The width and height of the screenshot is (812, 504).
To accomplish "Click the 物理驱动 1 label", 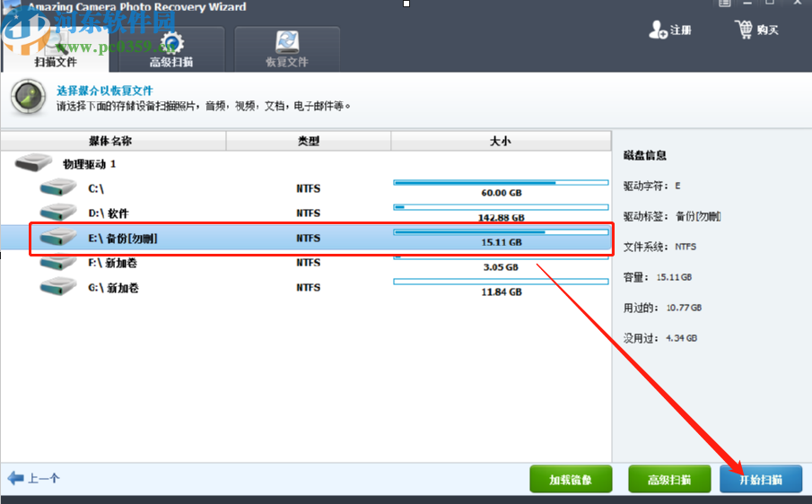I will coord(89,164).
